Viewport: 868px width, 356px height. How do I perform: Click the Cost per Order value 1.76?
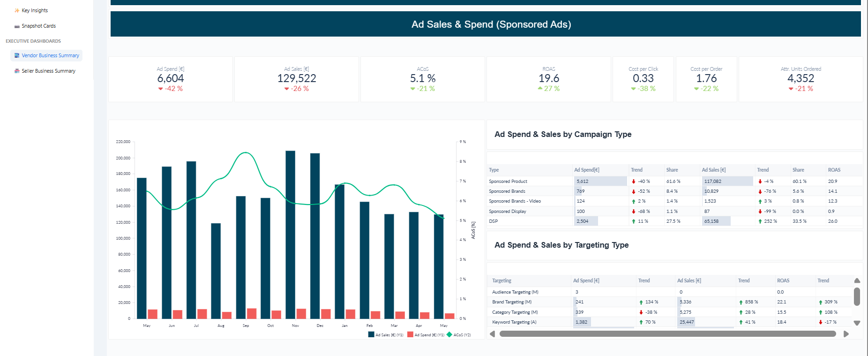tap(706, 78)
